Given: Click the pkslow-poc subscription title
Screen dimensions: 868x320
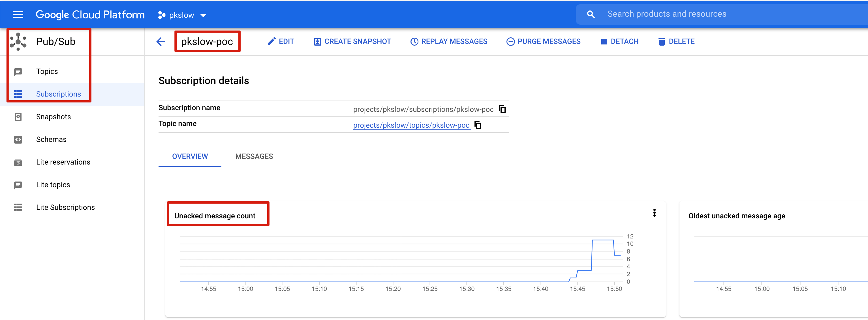Looking at the screenshot, I should (207, 41).
